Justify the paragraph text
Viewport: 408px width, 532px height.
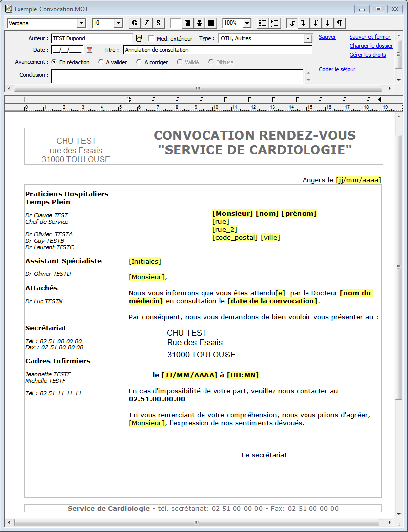211,23
